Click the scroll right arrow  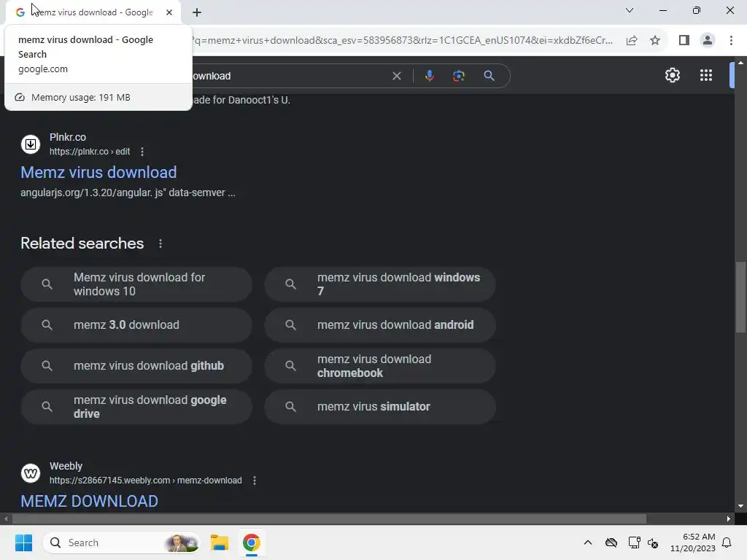coord(729,518)
